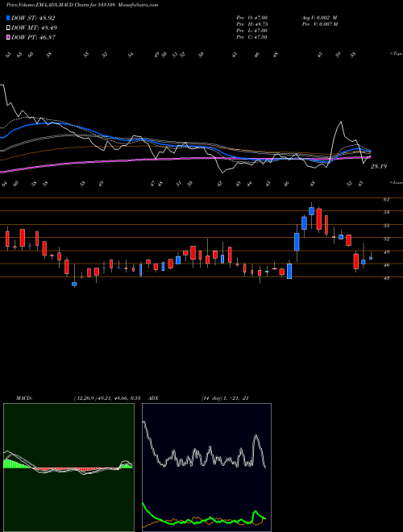Click the 55 price axis label
The image size is (403, 532).
click(x=386, y=226)
